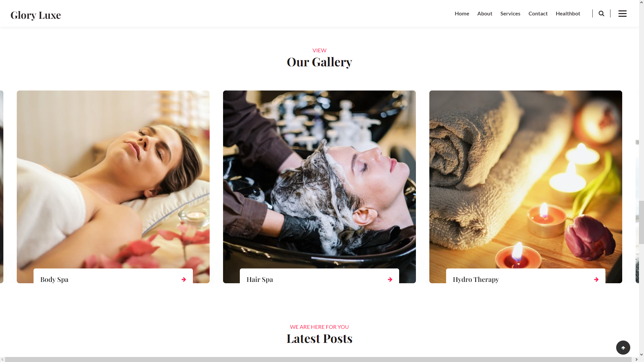Open the Healthbot menu link
The height and width of the screenshot is (362, 644).
click(x=568, y=13)
